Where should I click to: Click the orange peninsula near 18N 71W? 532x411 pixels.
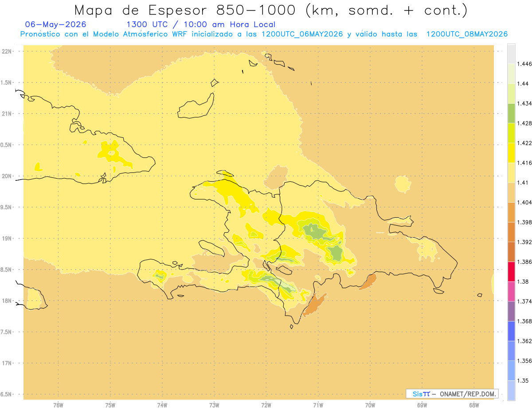[314, 306]
